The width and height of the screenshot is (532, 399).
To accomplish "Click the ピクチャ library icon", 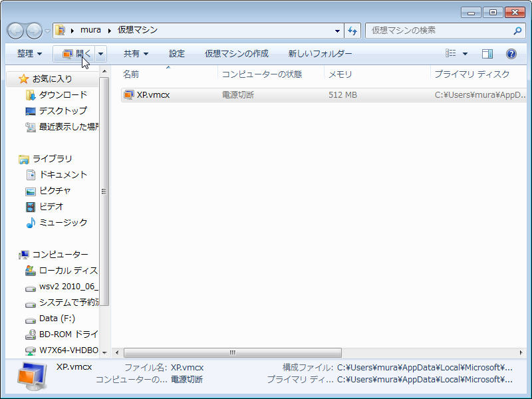I will point(30,192).
